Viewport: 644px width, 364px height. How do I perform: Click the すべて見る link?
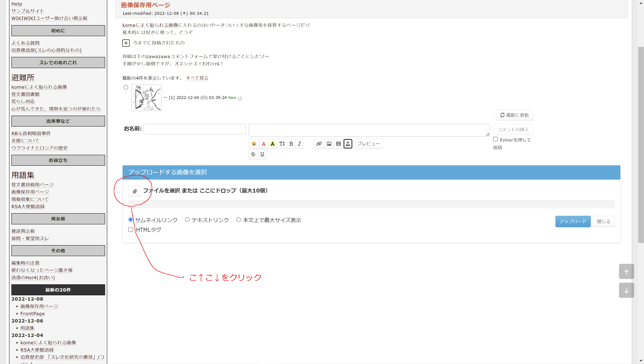click(x=197, y=78)
